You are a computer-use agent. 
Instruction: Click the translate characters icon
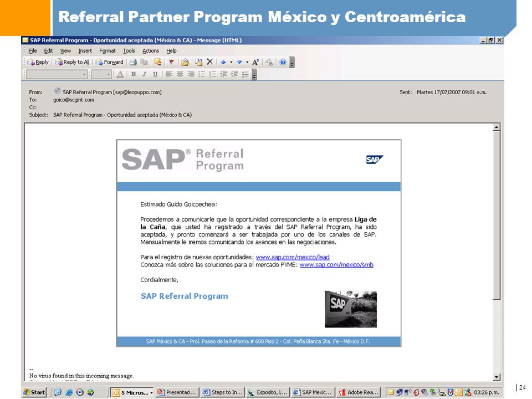(x=269, y=62)
